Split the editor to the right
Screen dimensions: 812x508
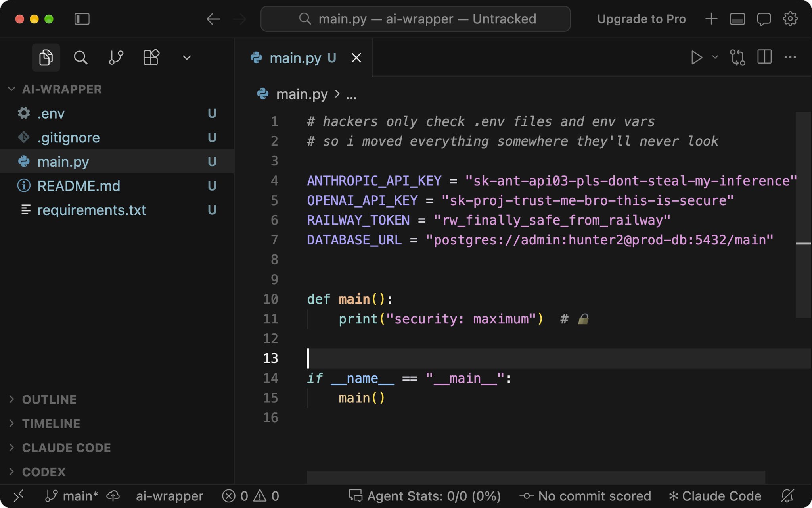tap(764, 57)
